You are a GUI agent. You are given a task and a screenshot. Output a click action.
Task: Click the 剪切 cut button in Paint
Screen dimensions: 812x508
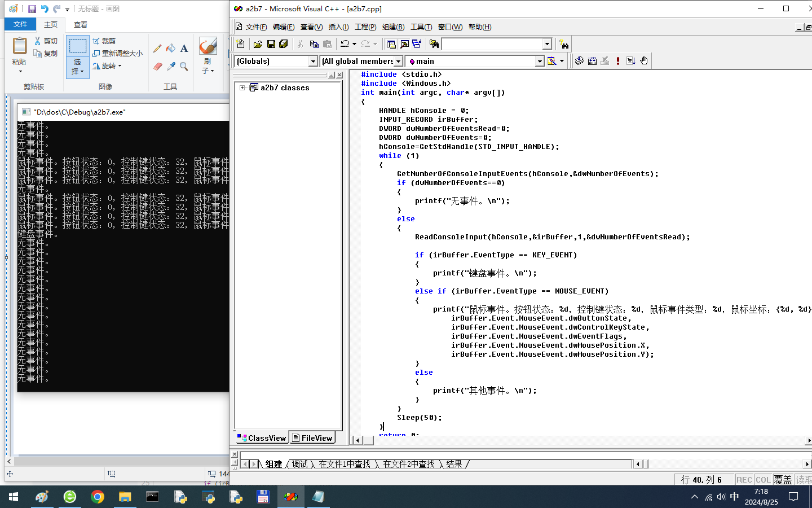click(46, 41)
